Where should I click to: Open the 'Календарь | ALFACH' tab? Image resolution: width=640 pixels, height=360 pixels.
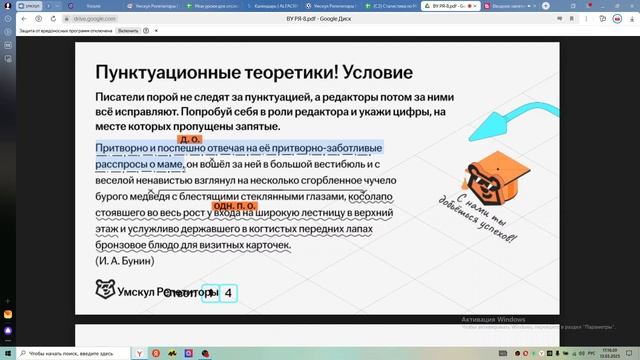273,6
